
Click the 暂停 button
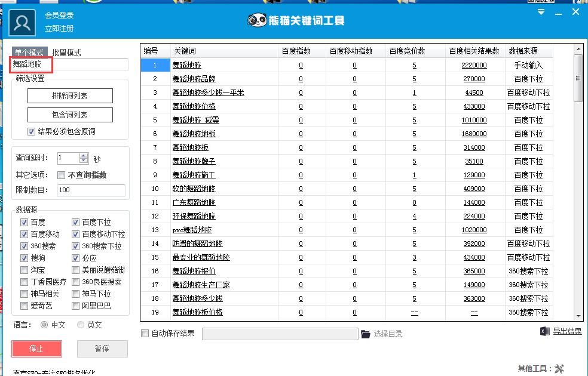(x=102, y=349)
